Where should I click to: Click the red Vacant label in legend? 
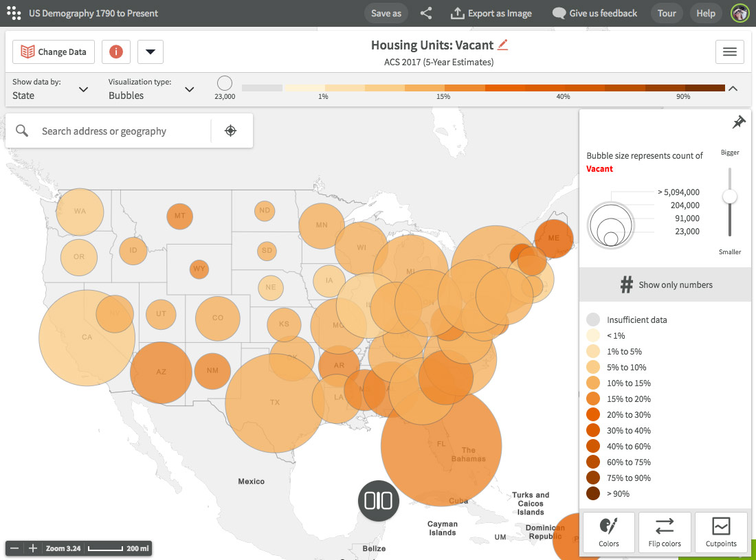[599, 168]
